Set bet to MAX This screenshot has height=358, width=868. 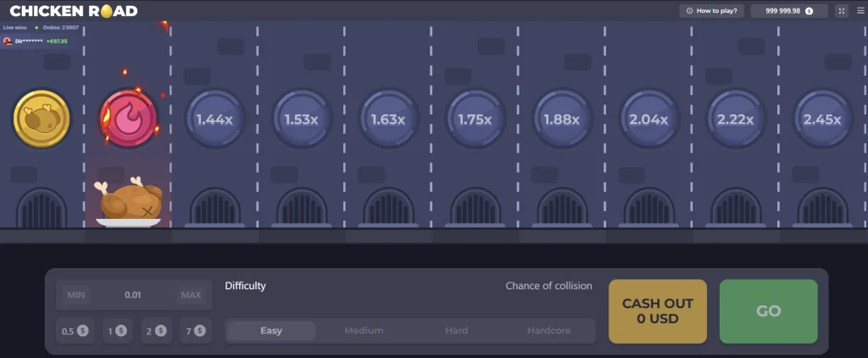[191, 295]
